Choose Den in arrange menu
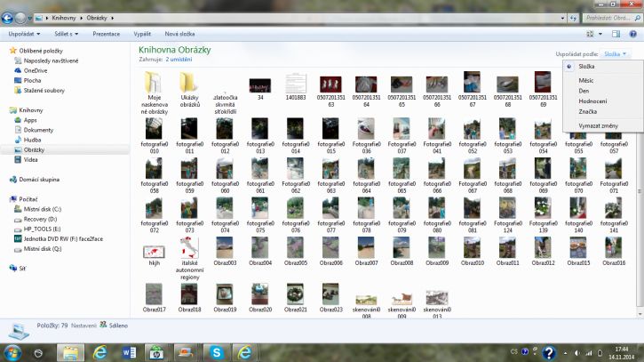Screen dimensions: 644x362 click(x=584, y=91)
